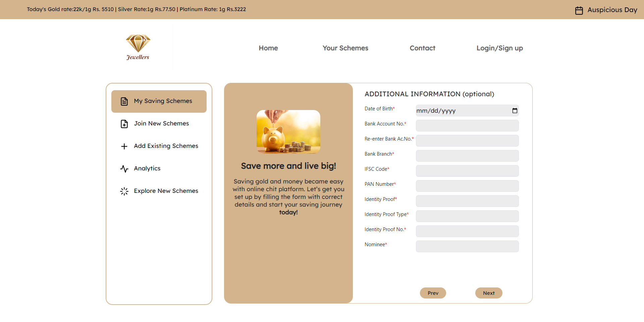This screenshot has height=322, width=644.
Task: Focus the PAN Number field
Action: pyautogui.click(x=467, y=186)
